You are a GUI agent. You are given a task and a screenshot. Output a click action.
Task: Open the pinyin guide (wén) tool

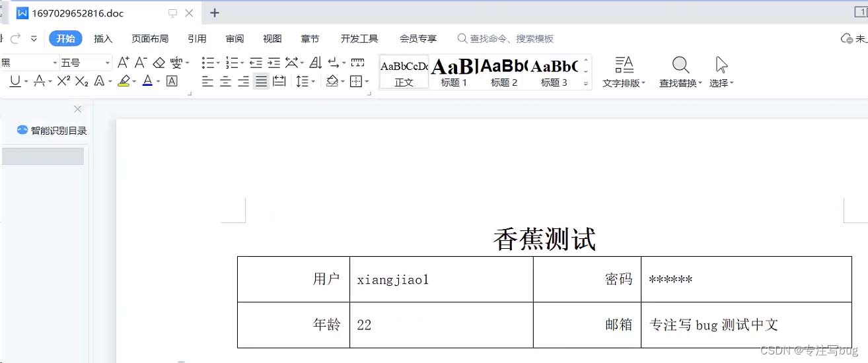[176, 63]
